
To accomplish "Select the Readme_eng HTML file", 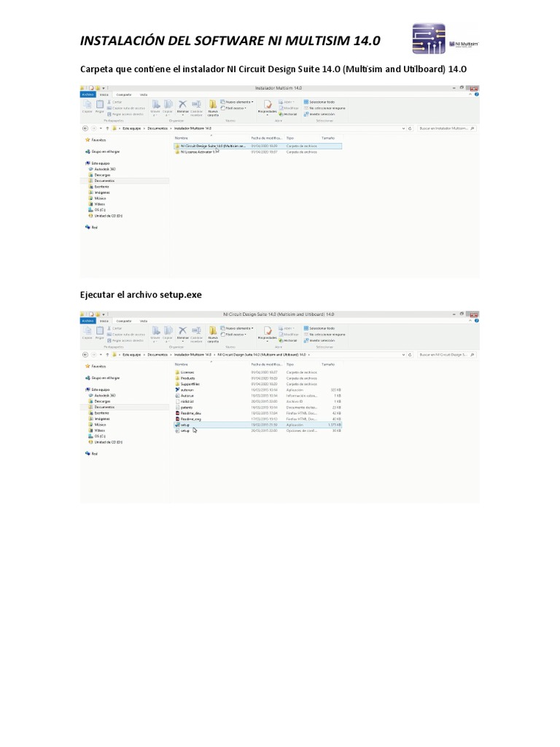I will point(257,419).
